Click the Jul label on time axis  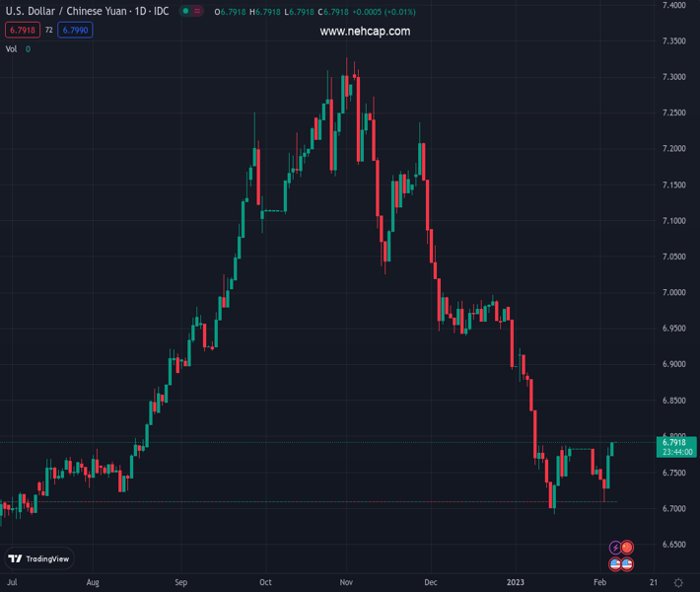(12, 582)
